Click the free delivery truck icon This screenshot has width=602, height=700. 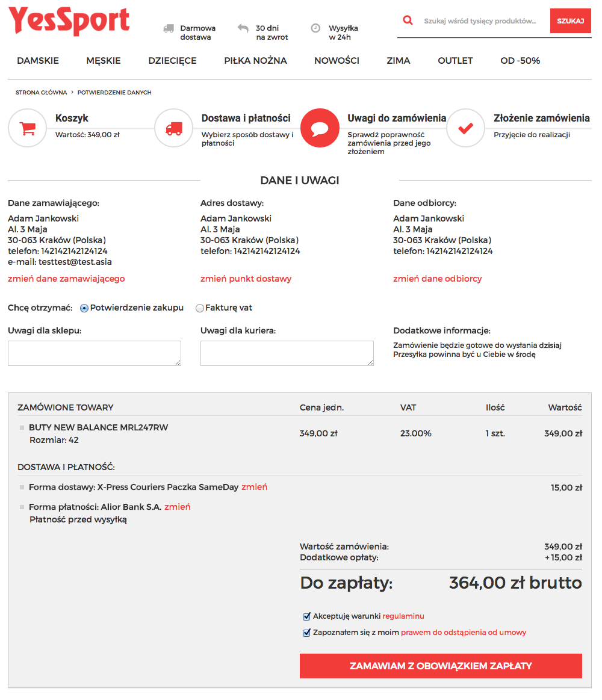(169, 29)
